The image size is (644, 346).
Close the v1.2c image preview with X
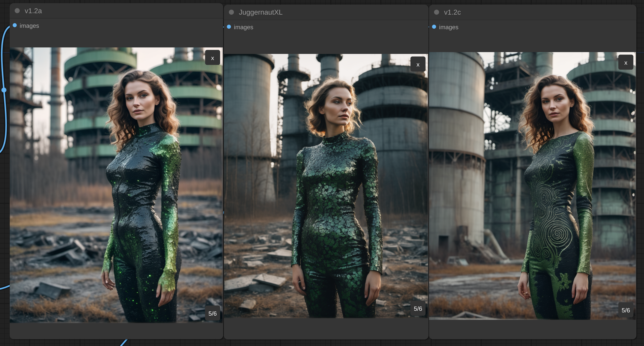626,62
